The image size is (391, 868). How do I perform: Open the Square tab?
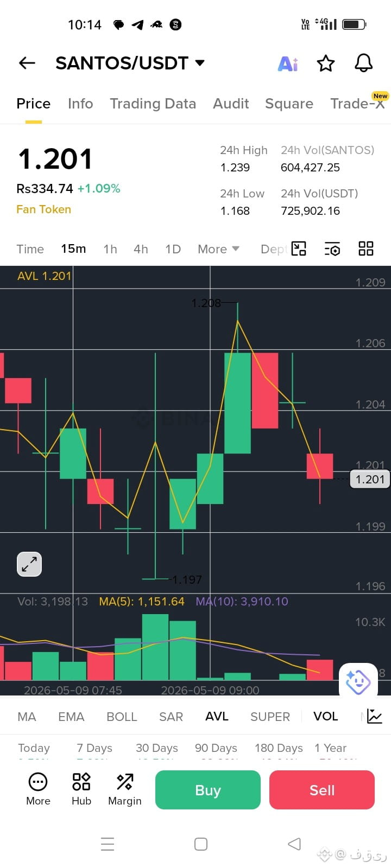289,104
